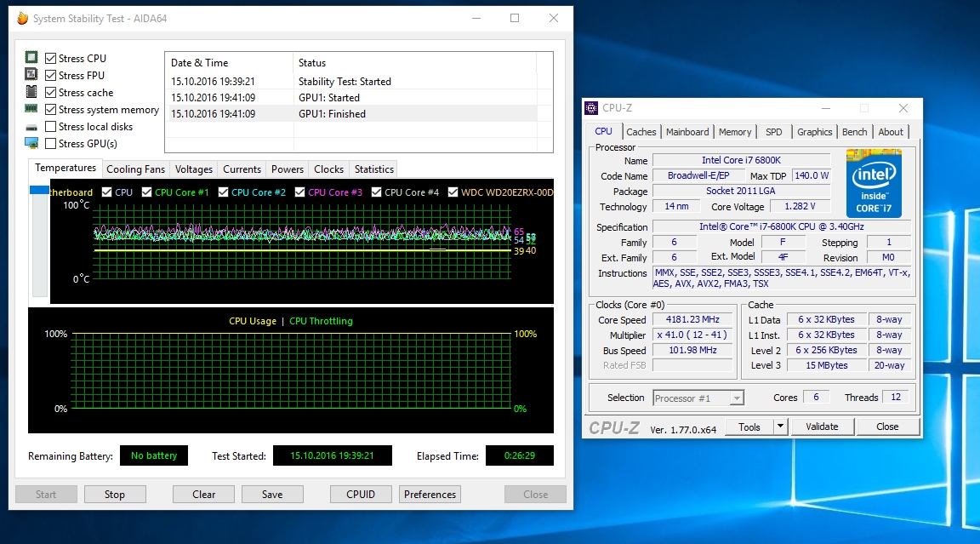Screen dimensions: 980x544
Task: Open the Mainboard tab in CPU-Z
Action: pyautogui.click(x=687, y=132)
